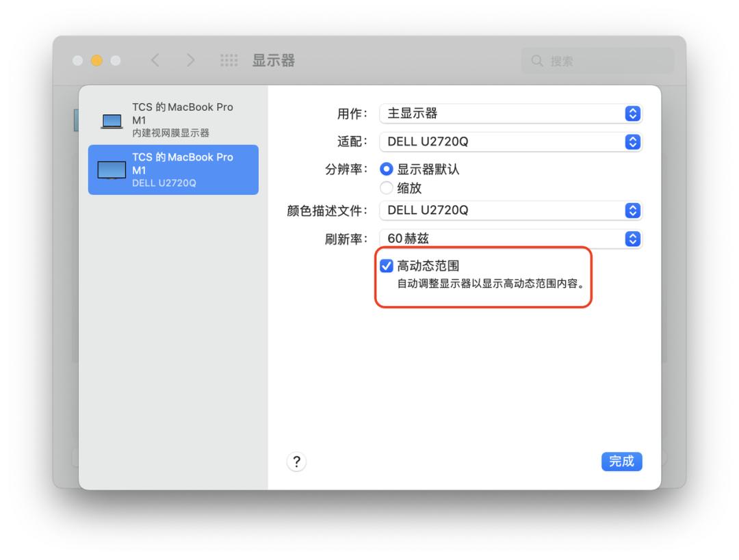Open the 刷新率 60 赫兹 dropdown

click(511, 239)
